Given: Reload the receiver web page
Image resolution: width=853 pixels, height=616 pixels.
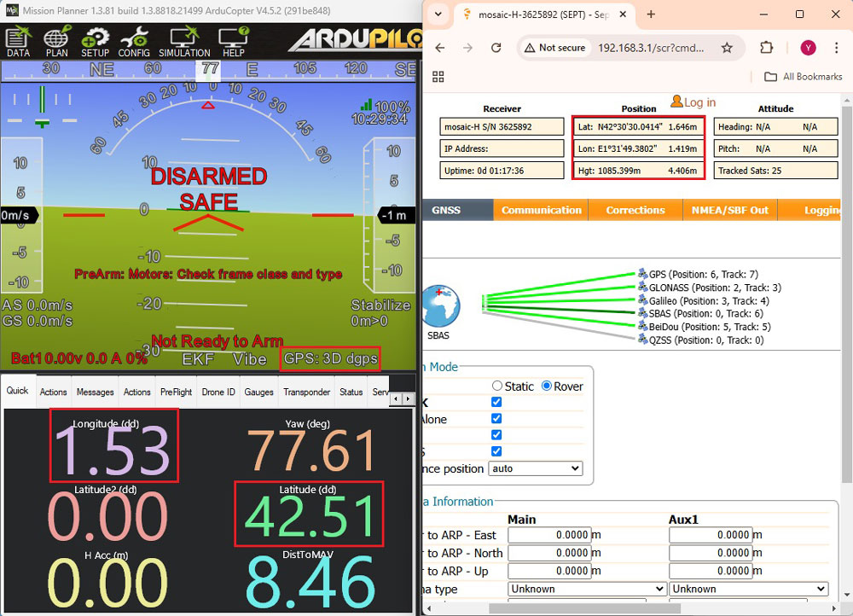Looking at the screenshot, I should click(x=496, y=48).
